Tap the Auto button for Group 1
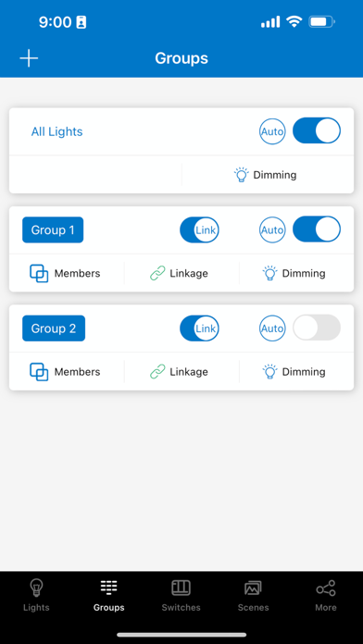 (x=272, y=230)
